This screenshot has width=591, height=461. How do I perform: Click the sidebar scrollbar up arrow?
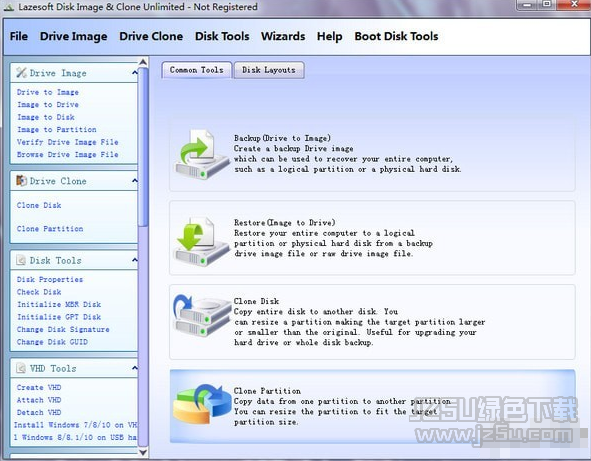point(143,62)
